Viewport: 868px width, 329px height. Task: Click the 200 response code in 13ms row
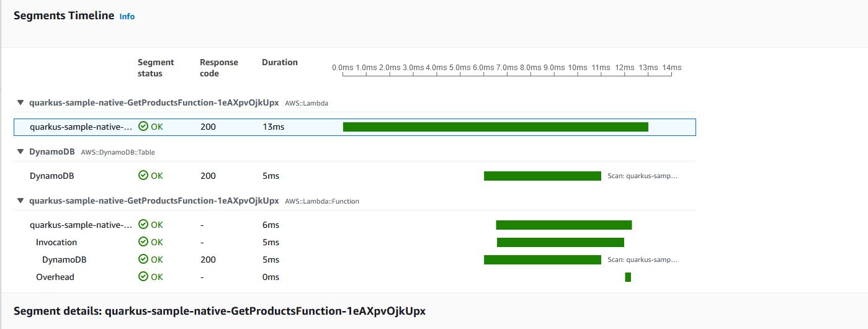pos(208,127)
